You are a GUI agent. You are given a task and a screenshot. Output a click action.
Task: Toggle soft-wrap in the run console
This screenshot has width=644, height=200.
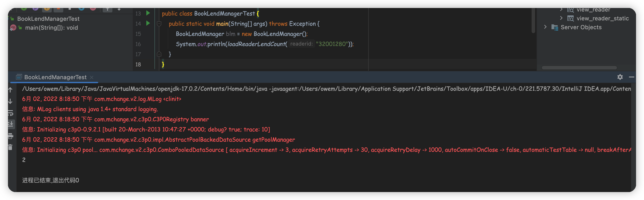(x=10, y=113)
